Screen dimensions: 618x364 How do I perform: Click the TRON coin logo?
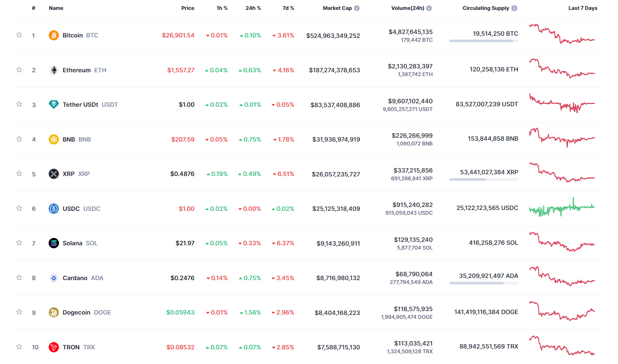tap(54, 347)
